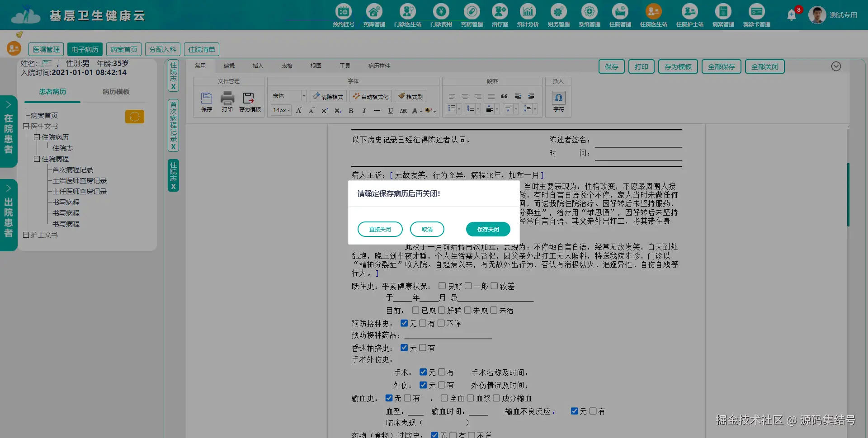This screenshot has width=868, height=438.
Task: Expand the 护士文书 tree node
Action: point(26,235)
